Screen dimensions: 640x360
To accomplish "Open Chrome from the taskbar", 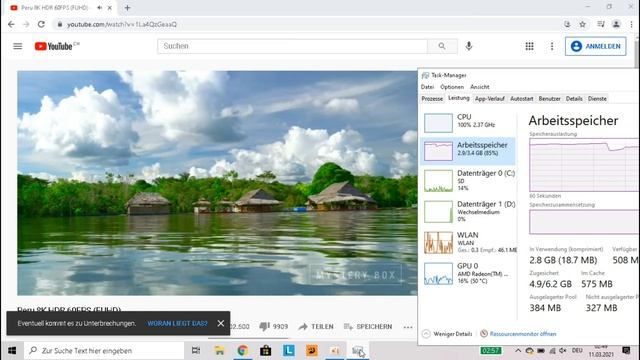I will 242,351.
